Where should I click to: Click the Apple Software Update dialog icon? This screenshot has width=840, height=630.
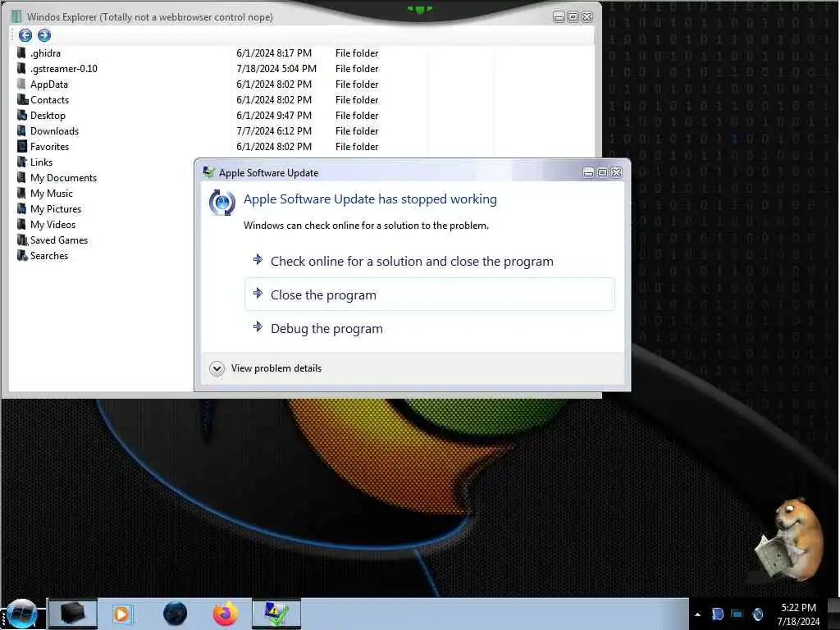click(221, 203)
